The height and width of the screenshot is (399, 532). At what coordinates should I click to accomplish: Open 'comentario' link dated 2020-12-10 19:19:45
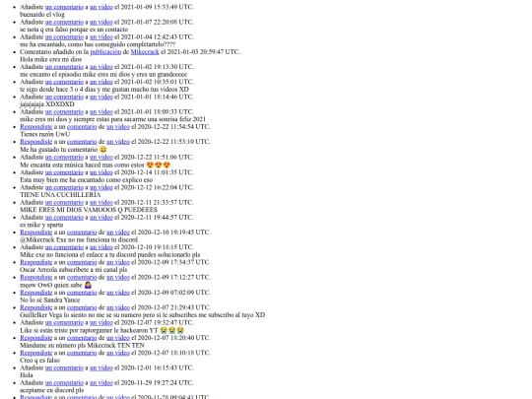82,233
